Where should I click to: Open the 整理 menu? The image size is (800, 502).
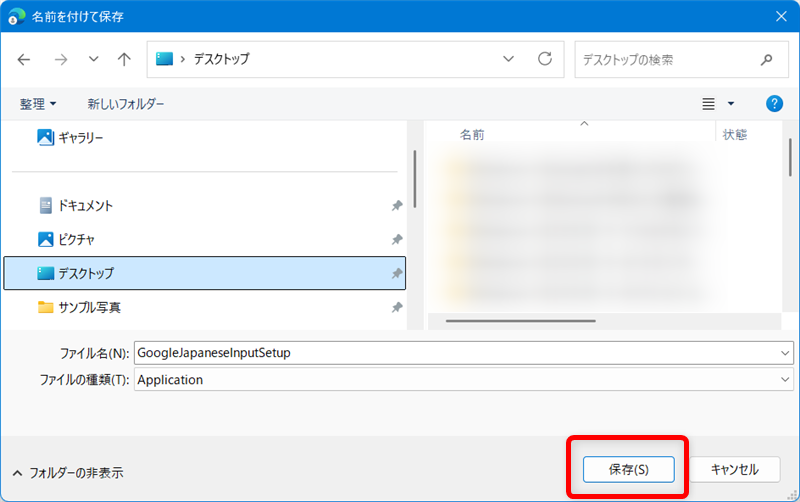38,104
